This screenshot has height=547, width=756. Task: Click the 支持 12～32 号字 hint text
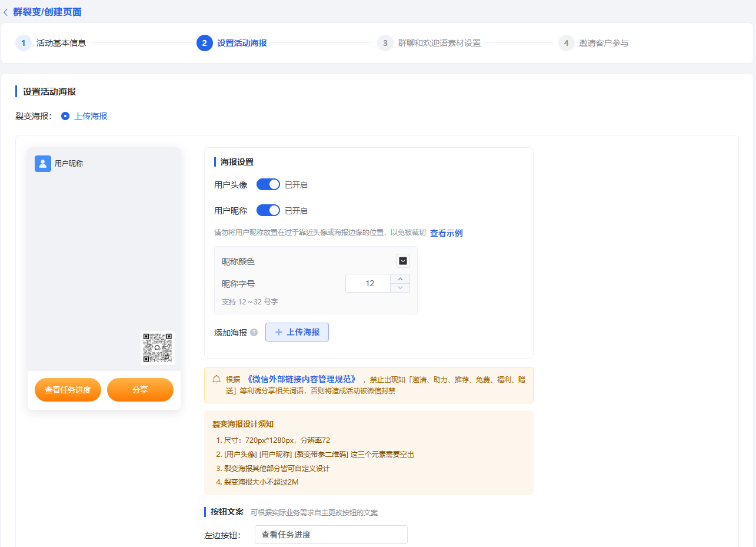[x=250, y=301]
